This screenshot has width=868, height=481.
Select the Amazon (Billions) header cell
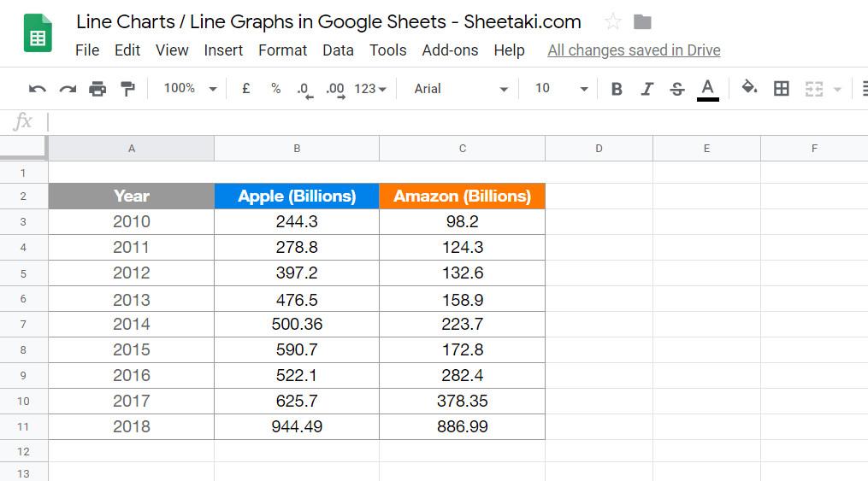coord(463,197)
